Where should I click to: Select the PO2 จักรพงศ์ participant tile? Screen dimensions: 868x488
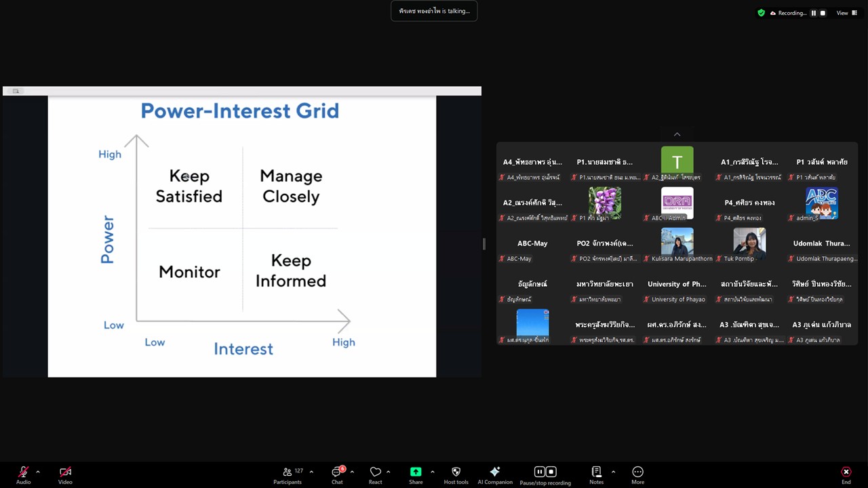[x=604, y=245]
